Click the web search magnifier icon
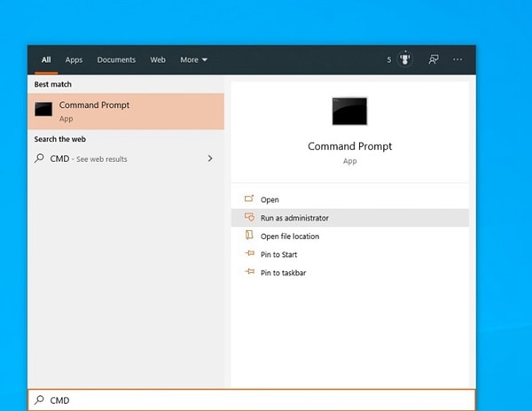Image resolution: width=532 pixels, height=411 pixels. click(x=39, y=159)
